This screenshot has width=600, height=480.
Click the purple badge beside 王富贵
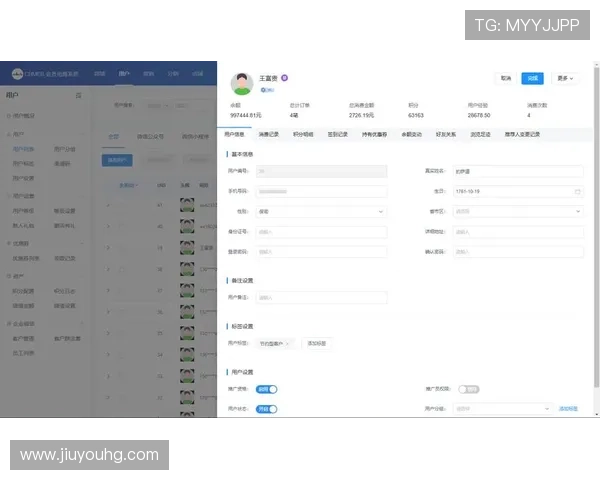click(284, 77)
